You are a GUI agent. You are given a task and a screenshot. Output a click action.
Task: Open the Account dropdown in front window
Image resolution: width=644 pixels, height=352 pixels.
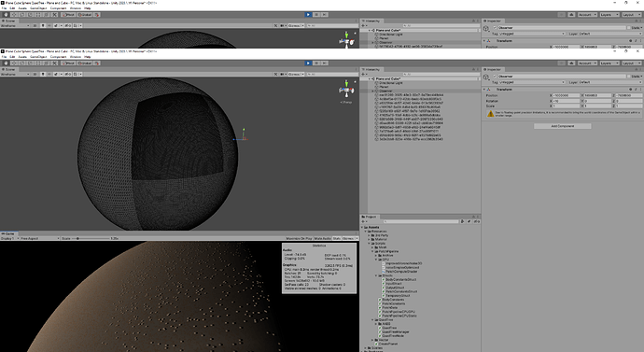tap(587, 63)
